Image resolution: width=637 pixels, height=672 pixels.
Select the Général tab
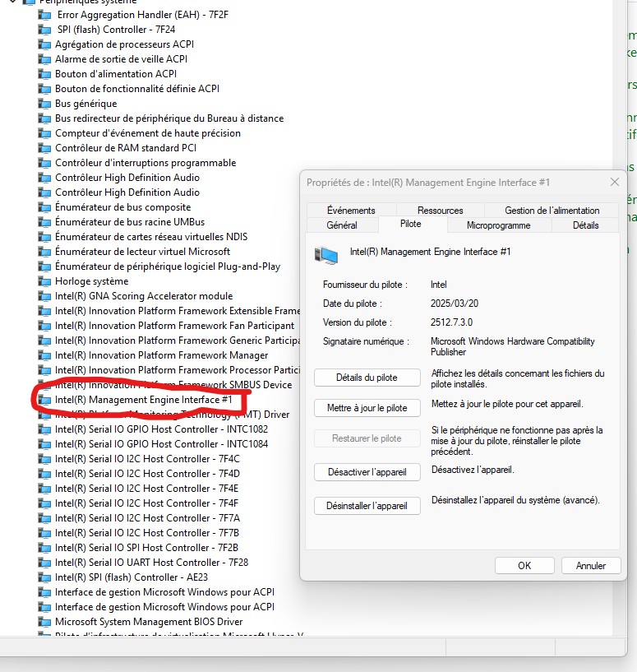point(342,225)
